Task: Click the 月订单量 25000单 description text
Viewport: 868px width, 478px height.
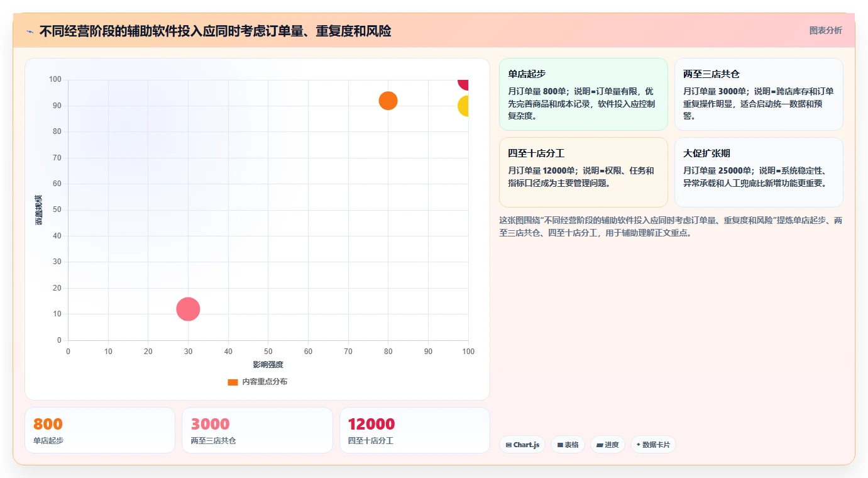Action: coord(755,177)
